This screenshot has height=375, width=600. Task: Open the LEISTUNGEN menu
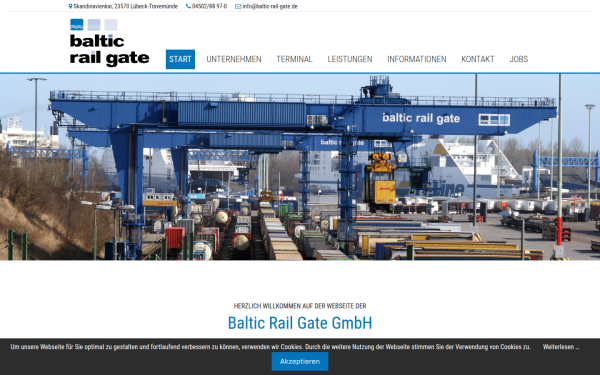tap(350, 59)
